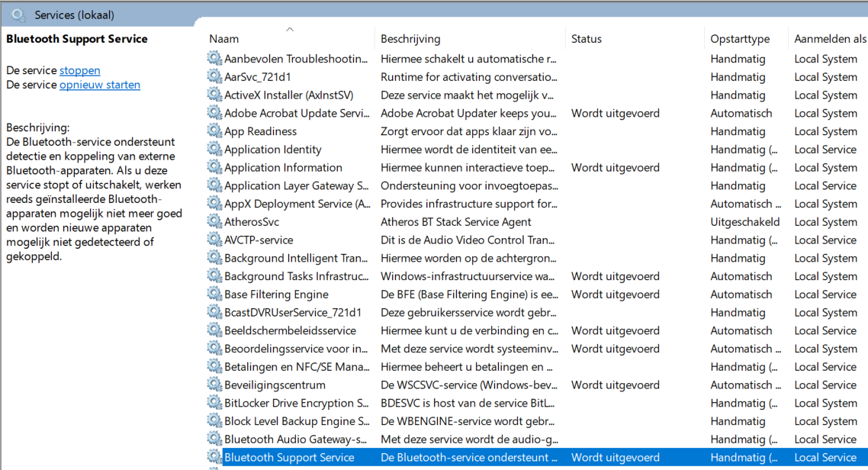868x470 pixels.
Task: Click the gear icon for Base Filtering Engine
Action: click(x=214, y=294)
